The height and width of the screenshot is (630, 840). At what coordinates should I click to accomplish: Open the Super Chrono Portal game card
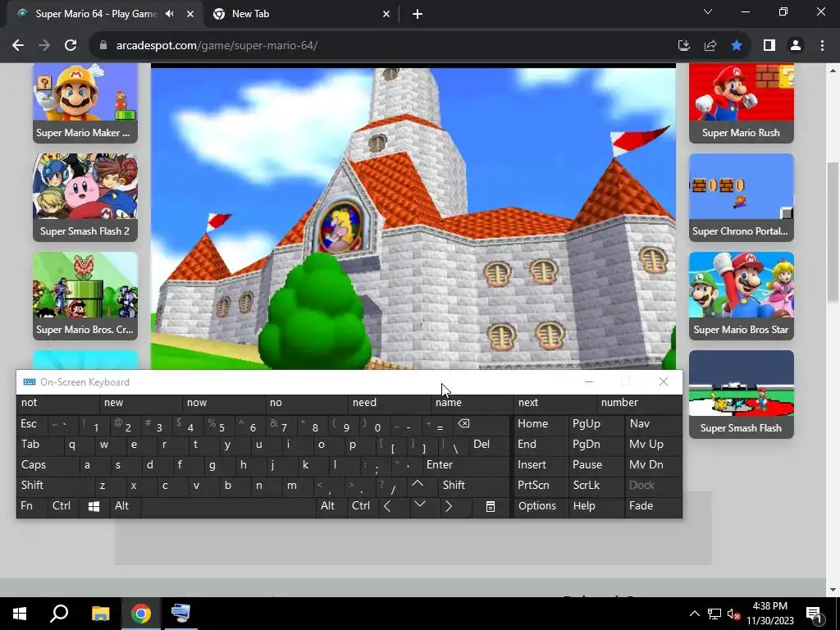point(742,197)
